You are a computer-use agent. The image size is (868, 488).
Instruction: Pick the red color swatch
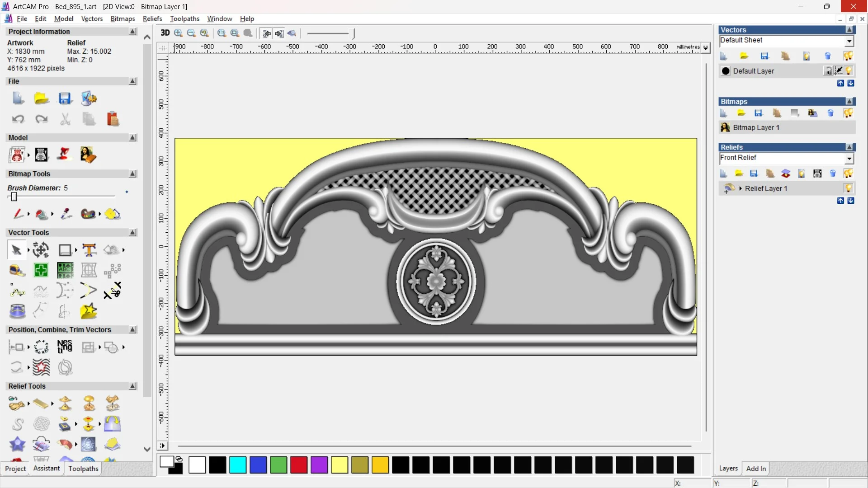pos(299,465)
